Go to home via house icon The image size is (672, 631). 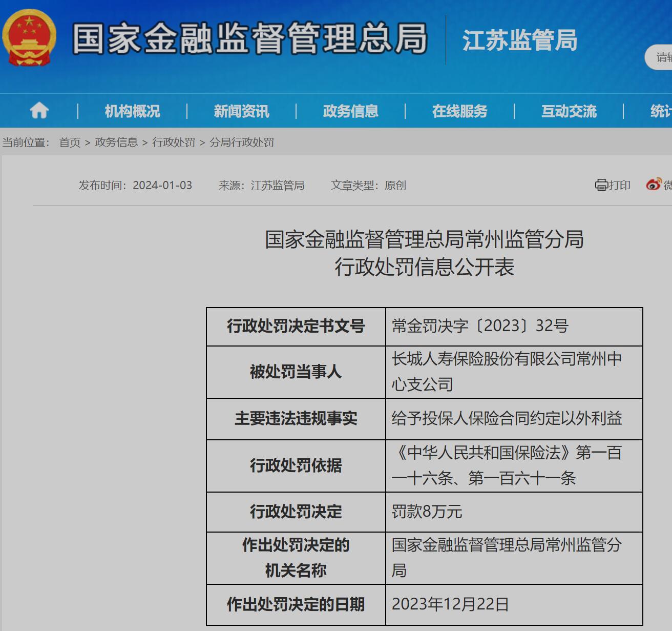pyautogui.click(x=39, y=110)
